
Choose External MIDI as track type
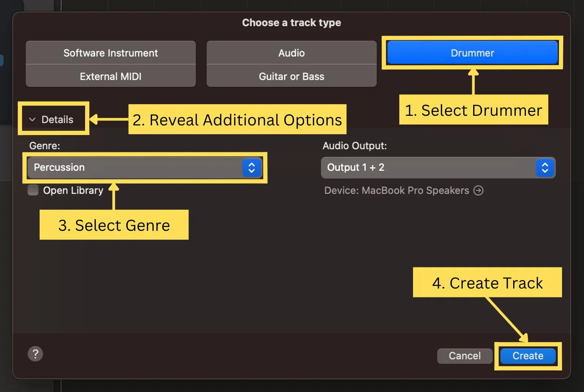[110, 76]
